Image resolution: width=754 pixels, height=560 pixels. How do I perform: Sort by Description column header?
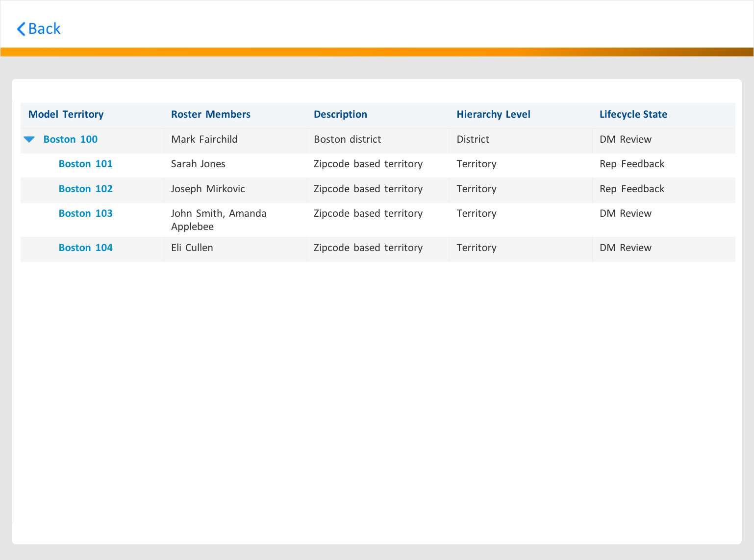[340, 115]
